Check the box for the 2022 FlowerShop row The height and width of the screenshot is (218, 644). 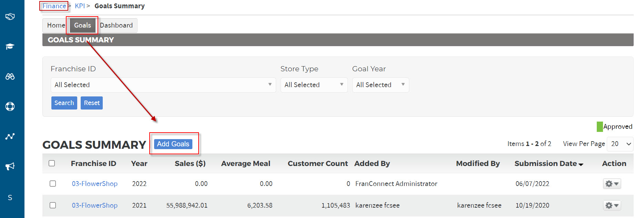click(53, 184)
